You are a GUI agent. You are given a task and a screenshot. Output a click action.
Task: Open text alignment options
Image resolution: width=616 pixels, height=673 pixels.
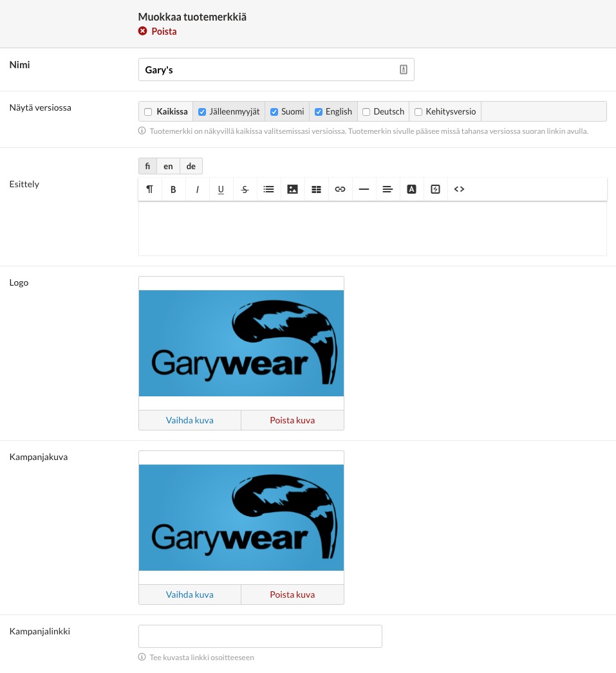387,189
